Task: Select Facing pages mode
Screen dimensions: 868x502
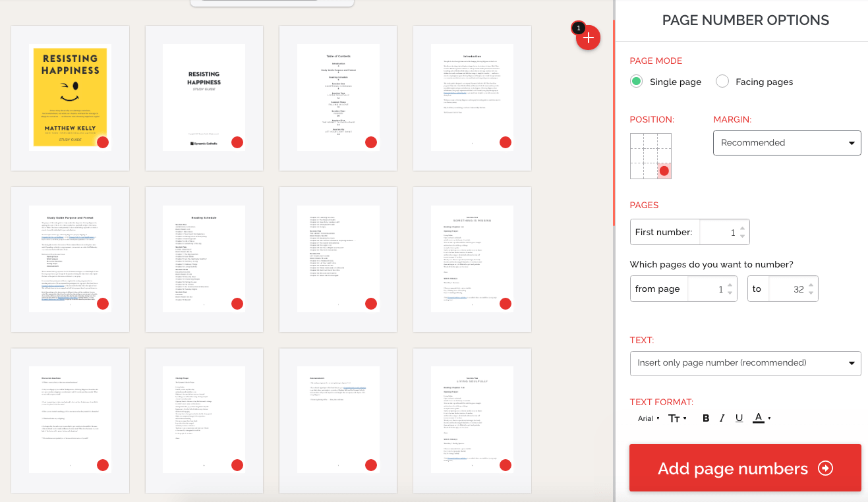Action: (x=722, y=82)
